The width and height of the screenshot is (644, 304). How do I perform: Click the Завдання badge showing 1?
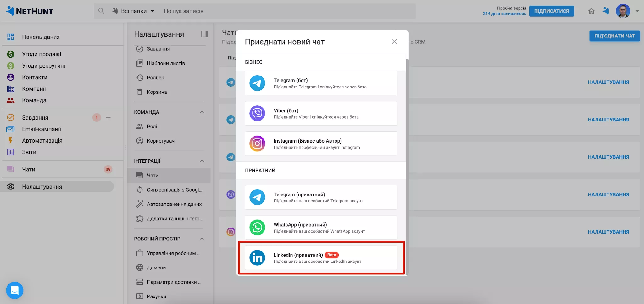point(97,117)
